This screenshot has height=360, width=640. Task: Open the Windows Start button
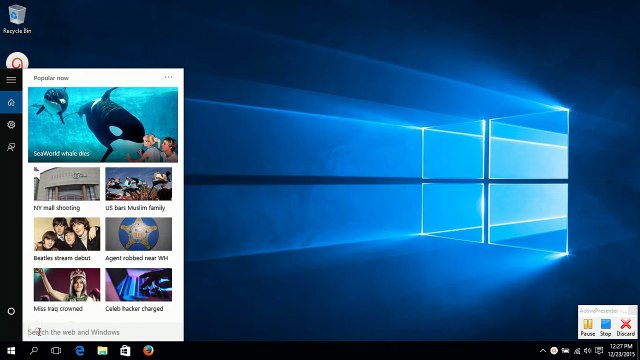pyautogui.click(x=11, y=351)
